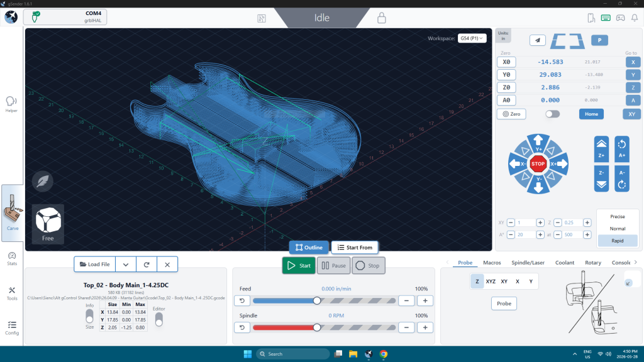644x362 pixels.
Task: Click the Home button
Action: pyautogui.click(x=591, y=114)
